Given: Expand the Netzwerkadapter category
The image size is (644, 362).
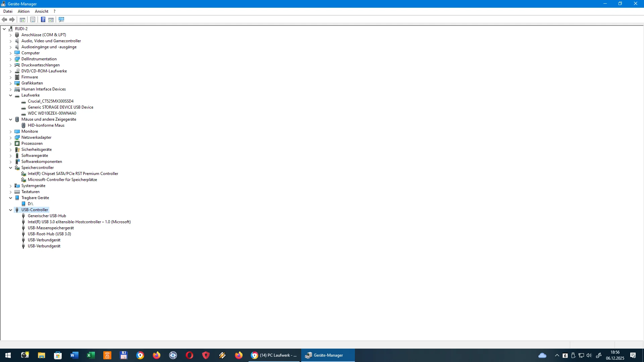Looking at the screenshot, I should pyautogui.click(x=11, y=137).
